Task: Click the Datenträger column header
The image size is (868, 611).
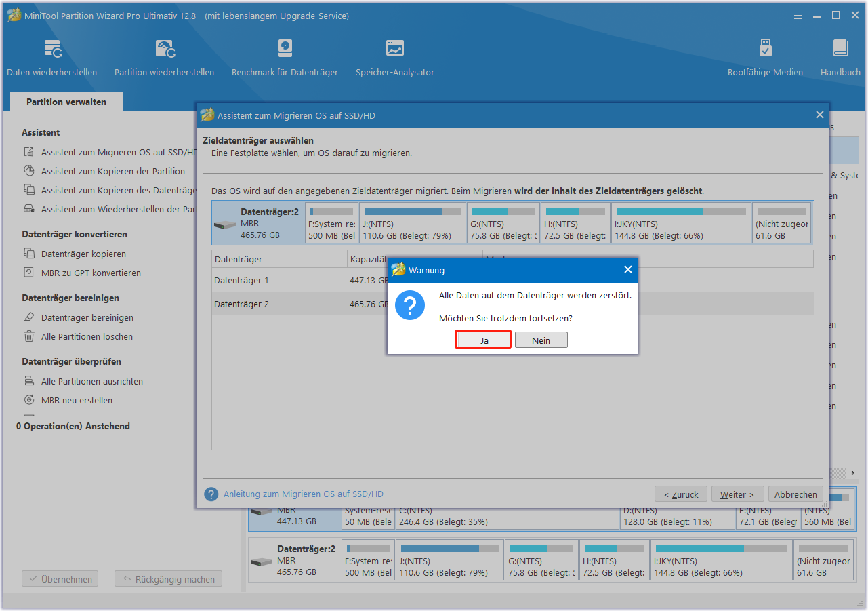Action: click(279, 259)
